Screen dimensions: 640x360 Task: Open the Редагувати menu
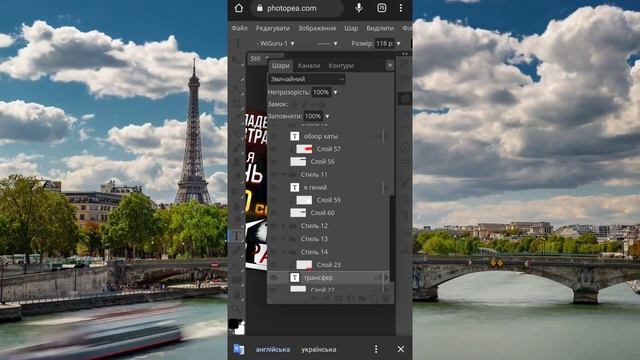pos(273,28)
